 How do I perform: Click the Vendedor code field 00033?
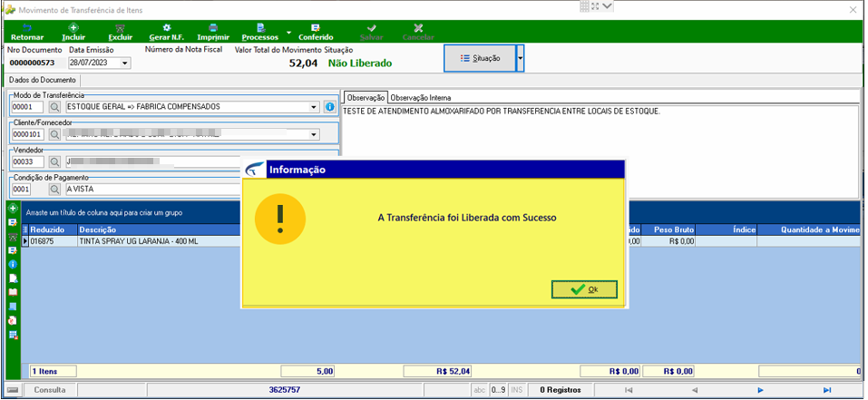[x=27, y=161]
